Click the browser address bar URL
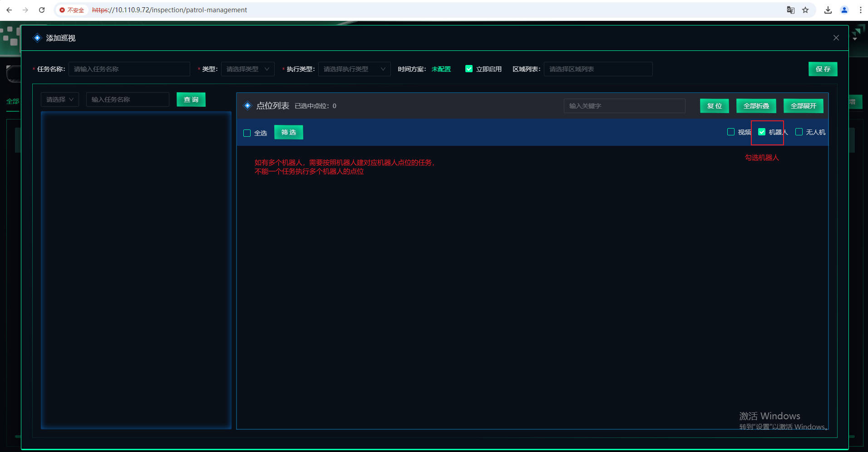Viewport: 868px width, 452px height. [x=170, y=10]
